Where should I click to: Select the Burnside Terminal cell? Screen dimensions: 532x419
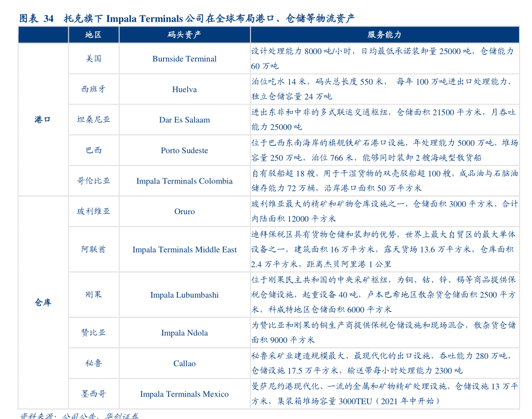pyautogui.click(x=184, y=59)
